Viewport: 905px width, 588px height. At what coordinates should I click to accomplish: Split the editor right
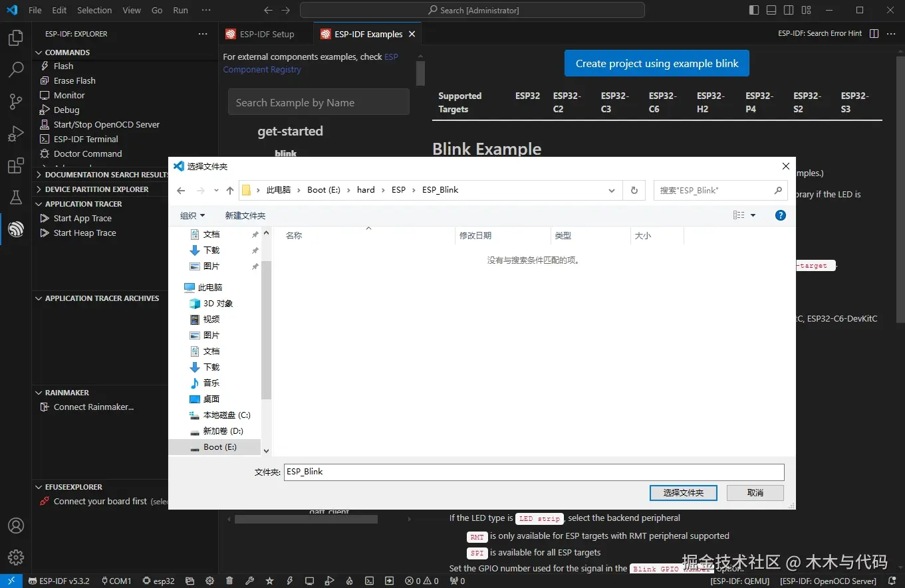point(874,33)
